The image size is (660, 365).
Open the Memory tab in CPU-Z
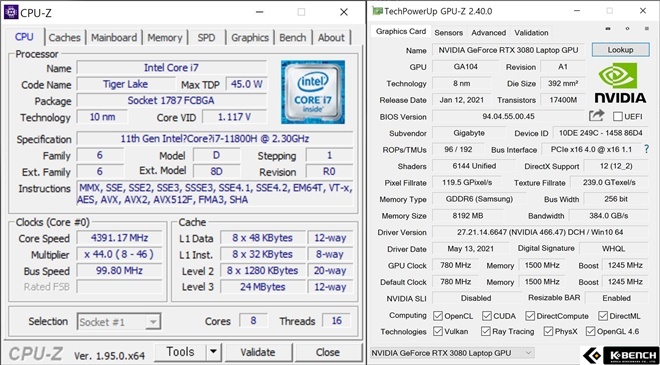coord(164,37)
